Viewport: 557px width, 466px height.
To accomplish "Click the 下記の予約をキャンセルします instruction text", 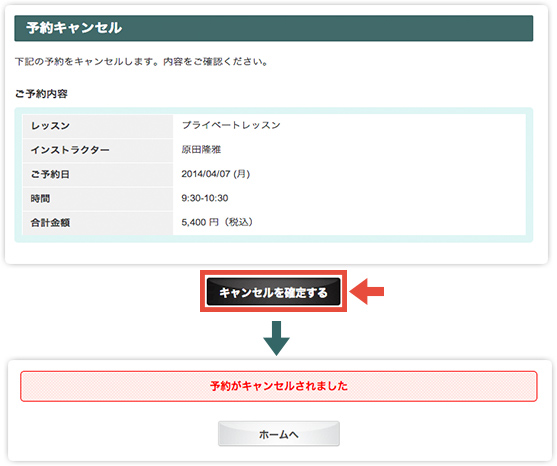I will (x=141, y=61).
